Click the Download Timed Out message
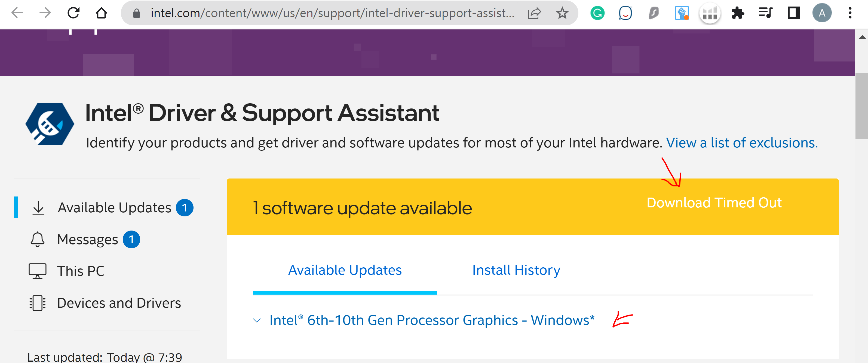The image size is (868, 363). [x=714, y=202]
